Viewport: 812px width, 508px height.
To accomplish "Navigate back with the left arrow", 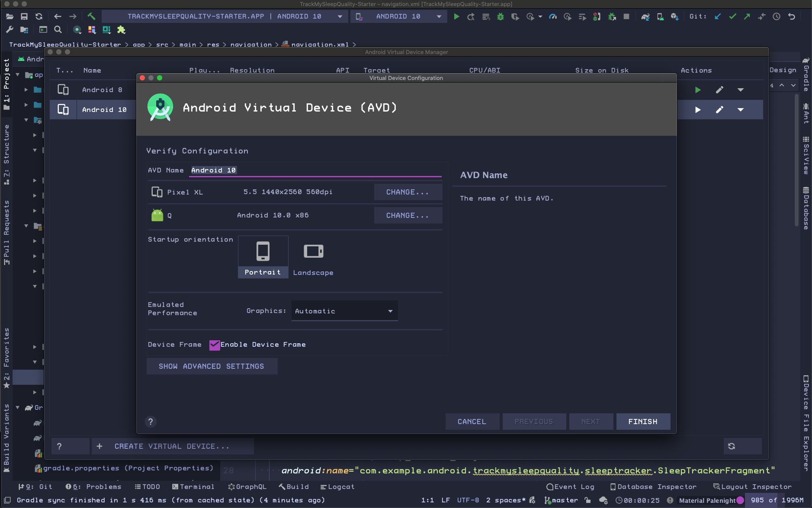I will pyautogui.click(x=58, y=16).
